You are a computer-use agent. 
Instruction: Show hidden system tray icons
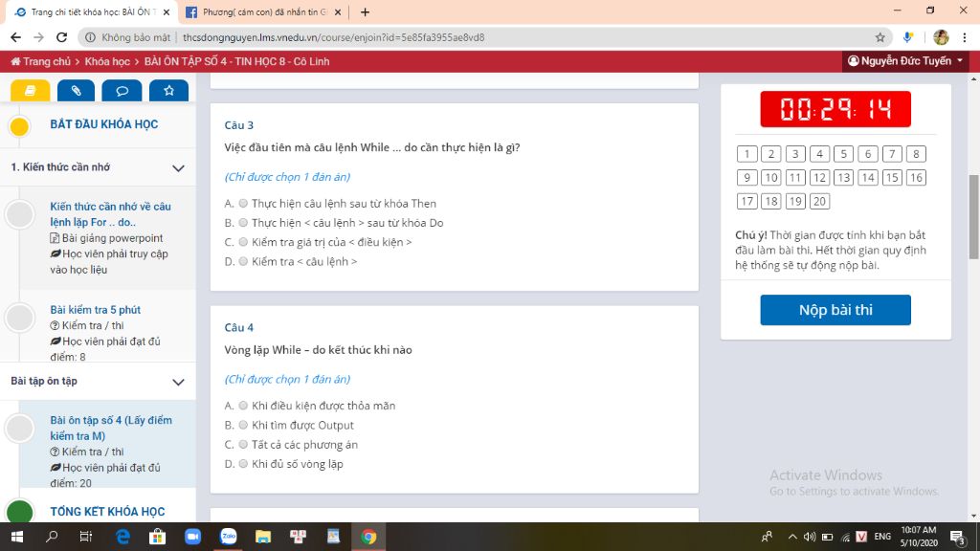click(x=792, y=537)
